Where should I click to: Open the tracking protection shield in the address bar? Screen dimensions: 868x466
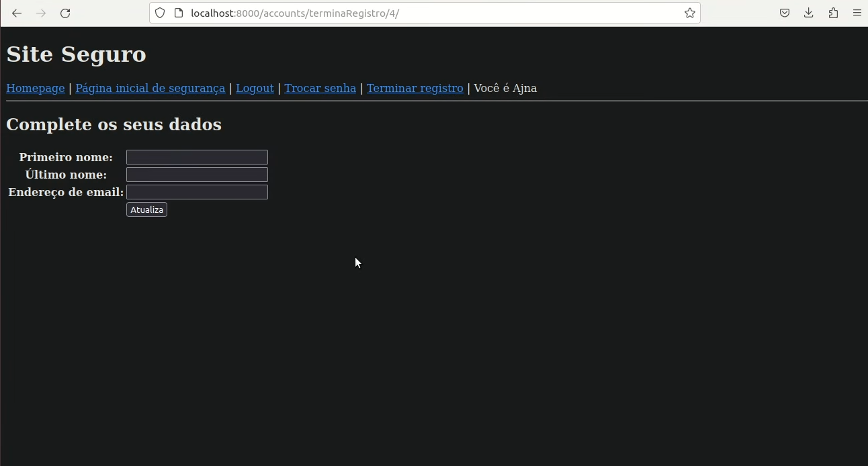pyautogui.click(x=159, y=13)
